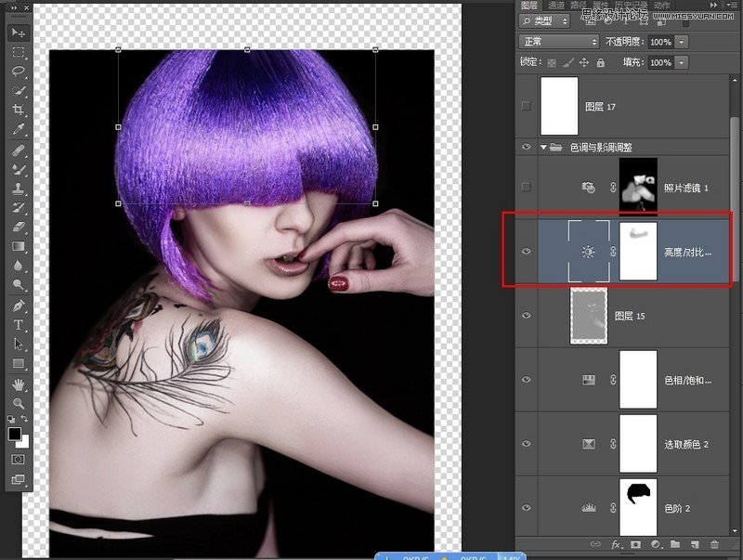Open the adjustment layer icon
The width and height of the screenshot is (743, 560).
[656, 544]
